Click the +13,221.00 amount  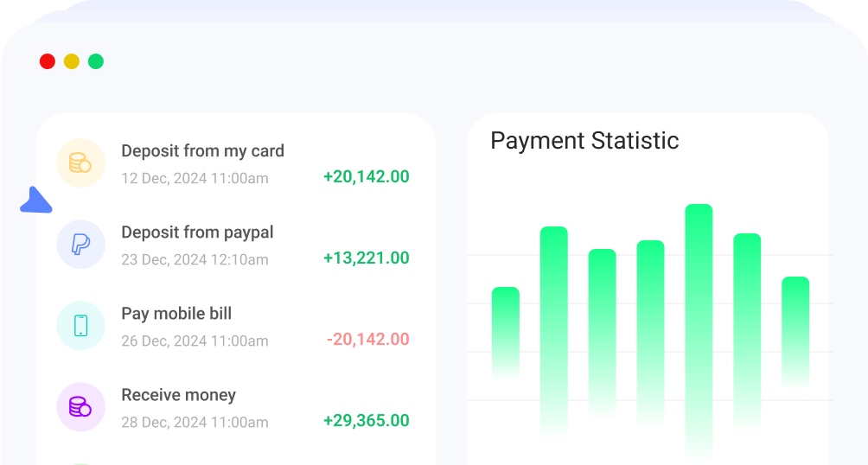pyautogui.click(x=366, y=258)
